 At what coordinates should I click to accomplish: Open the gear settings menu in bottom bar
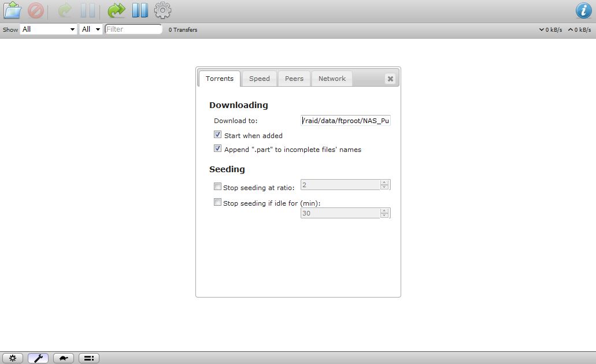[13, 358]
